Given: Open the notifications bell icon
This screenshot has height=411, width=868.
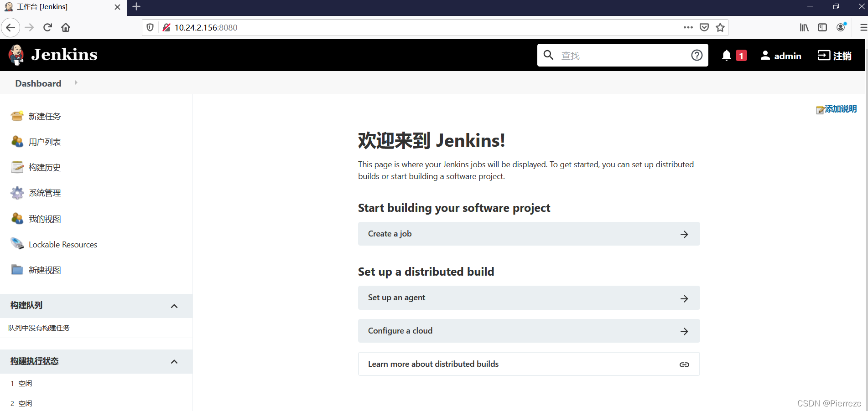Looking at the screenshot, I should (x=726, y=56).
